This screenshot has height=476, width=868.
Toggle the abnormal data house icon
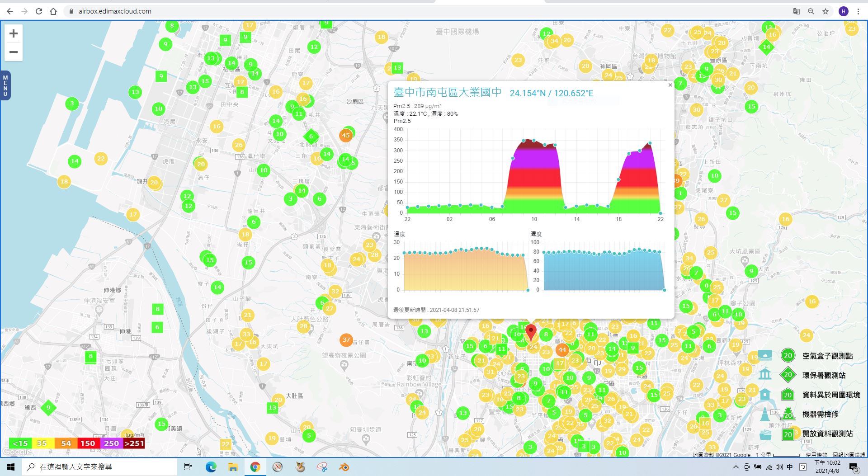tap(765, 394)
